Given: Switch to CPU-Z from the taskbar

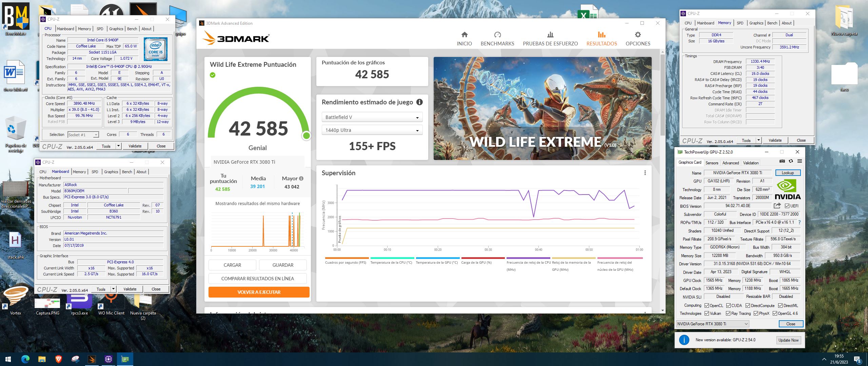Looking at the screenshot, I should (x=108, y=359).
